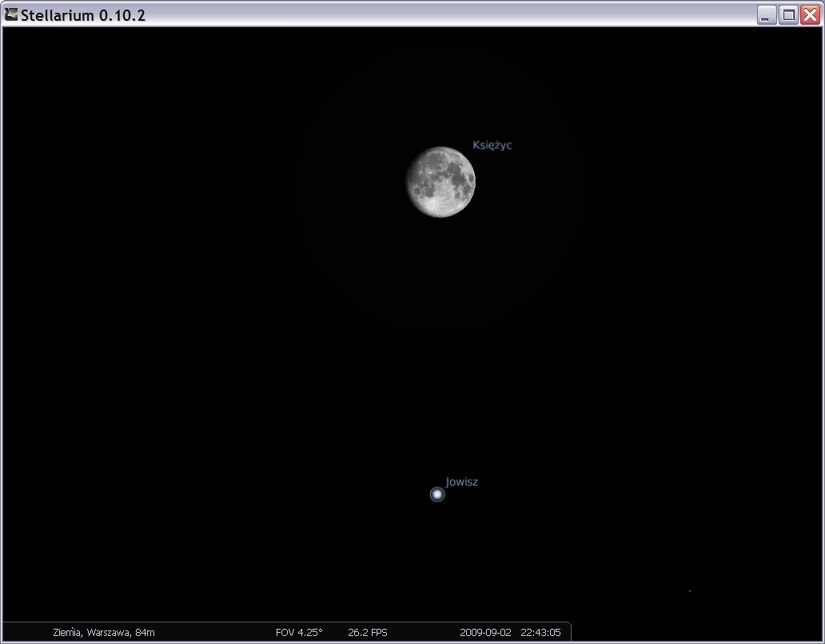Minimize the Stellarium window
825x644 pixels.
point(767,15)
